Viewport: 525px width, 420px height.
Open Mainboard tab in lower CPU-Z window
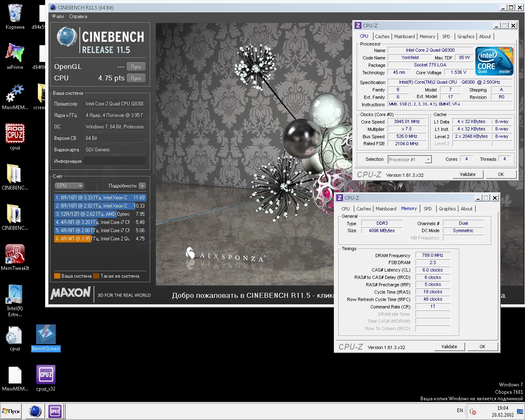[386, 209]
